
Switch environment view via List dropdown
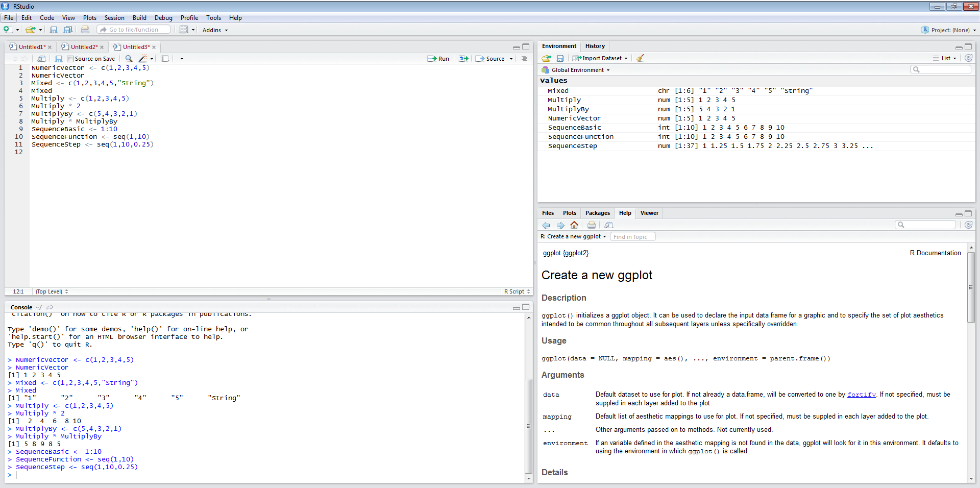945,58
